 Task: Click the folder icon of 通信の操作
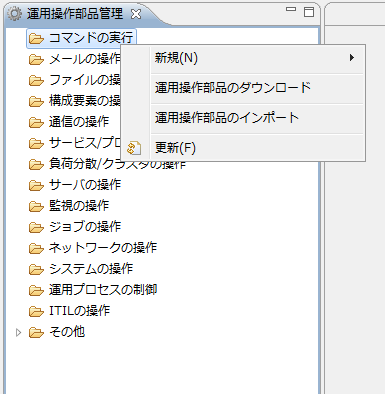click(x=36, y=123)
